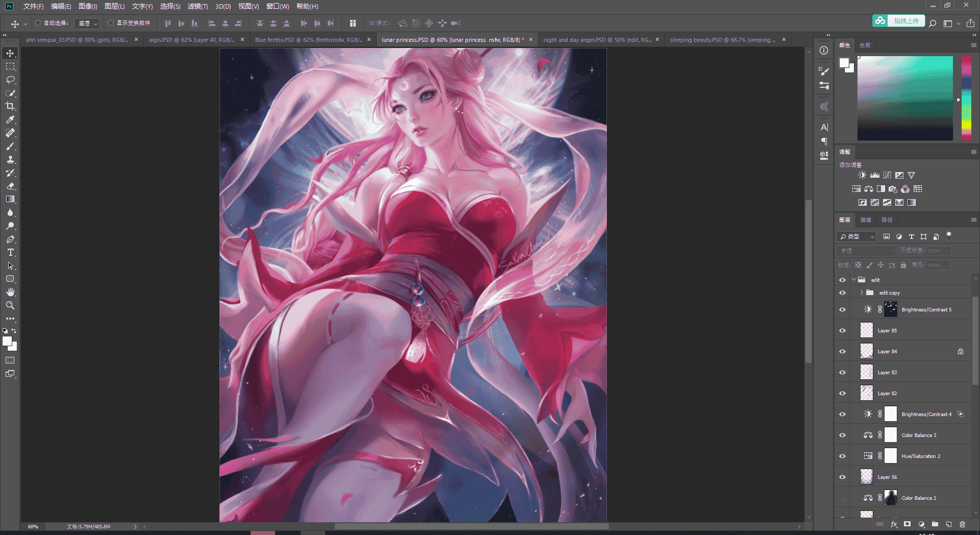Select the Crop tool
This screenshot has height=535, width=980.
10,106
